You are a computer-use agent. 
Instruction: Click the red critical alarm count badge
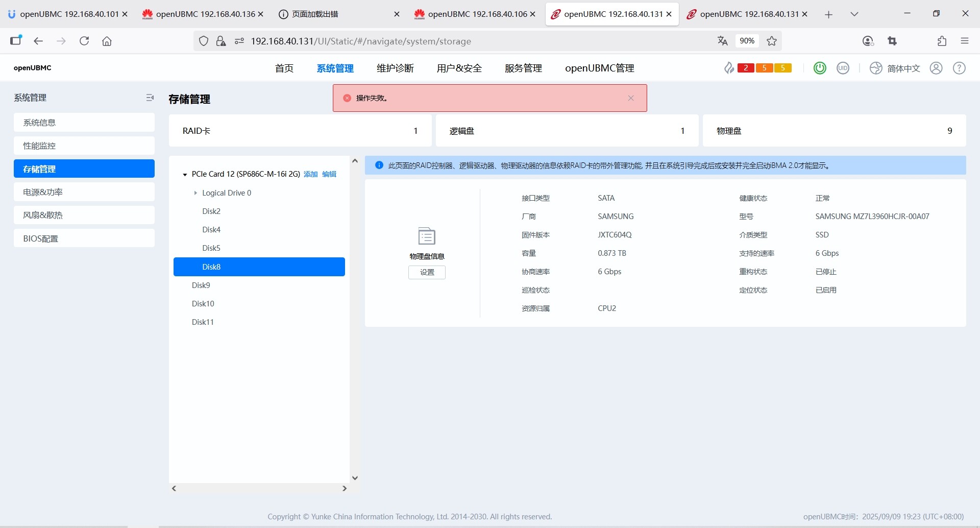[x=746, y=68]
